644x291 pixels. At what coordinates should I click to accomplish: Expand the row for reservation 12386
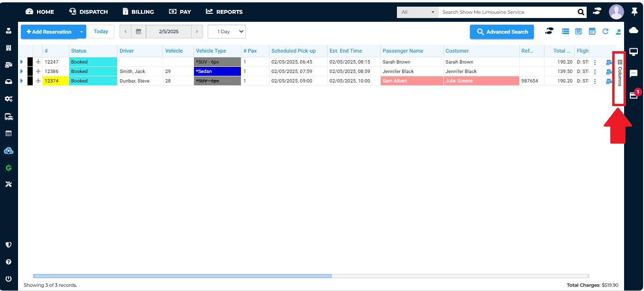(x=21, y=72)
